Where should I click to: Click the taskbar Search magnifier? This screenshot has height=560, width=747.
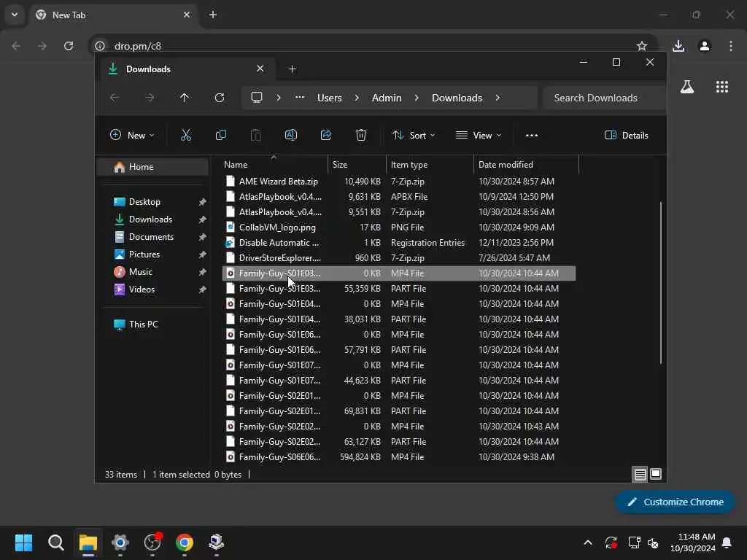pyautogui.click(x=55, y=542)
